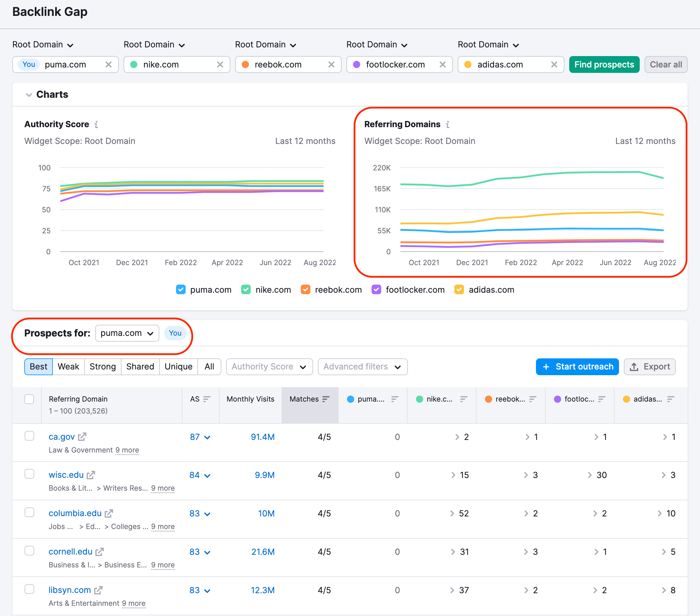
Task: Switch to the Unique tab
Action: coord(178,367)
